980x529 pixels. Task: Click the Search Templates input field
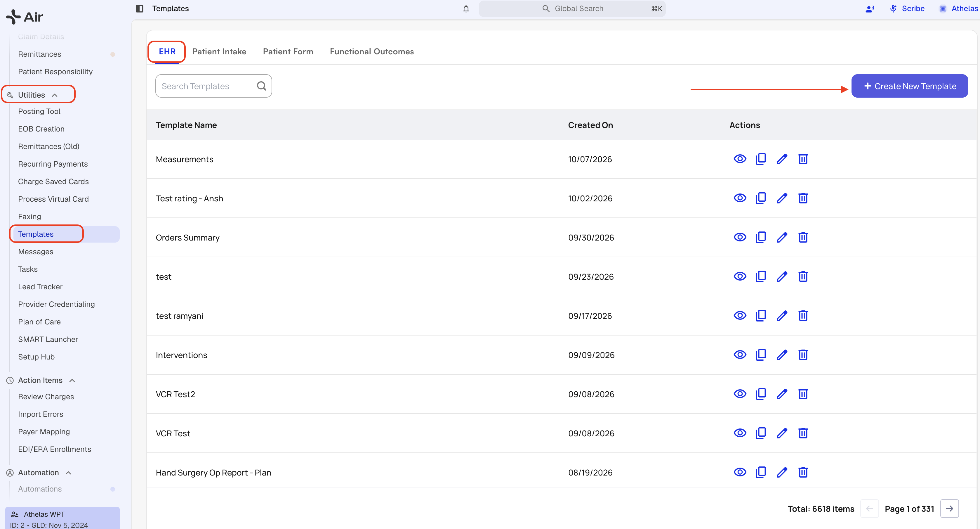tap(213, 86)
